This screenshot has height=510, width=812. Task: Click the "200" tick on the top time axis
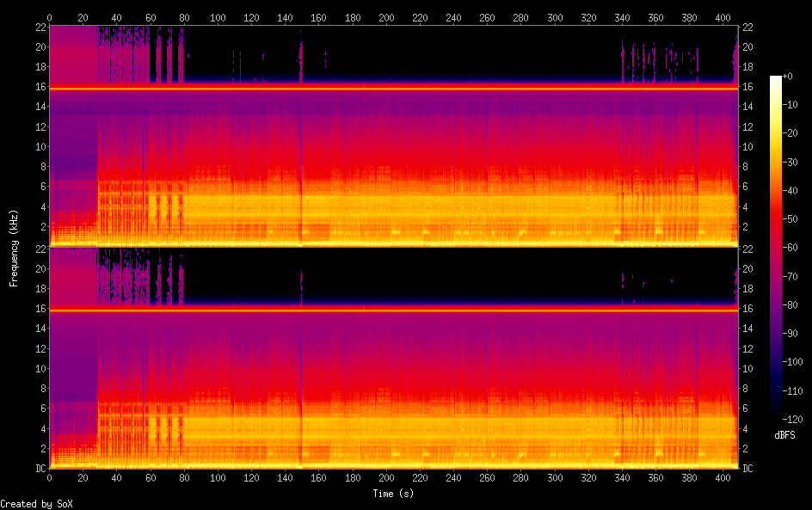point(386,17)
